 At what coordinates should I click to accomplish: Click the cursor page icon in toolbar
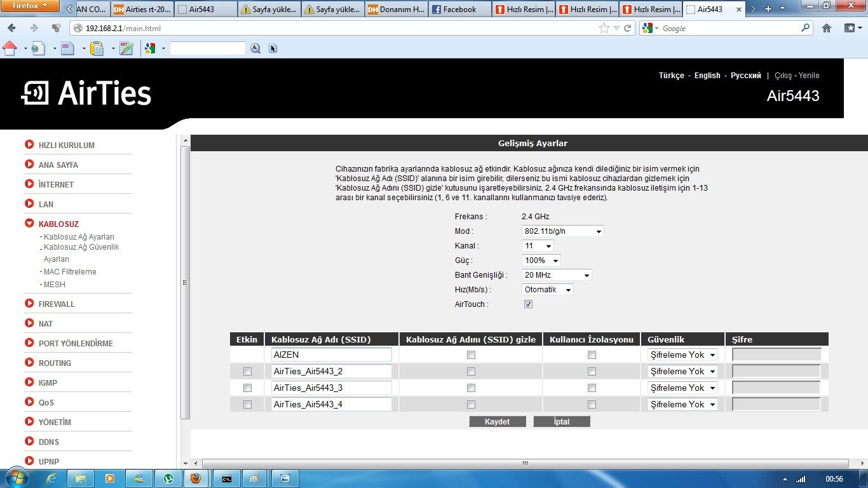click(x=273, y=48)
